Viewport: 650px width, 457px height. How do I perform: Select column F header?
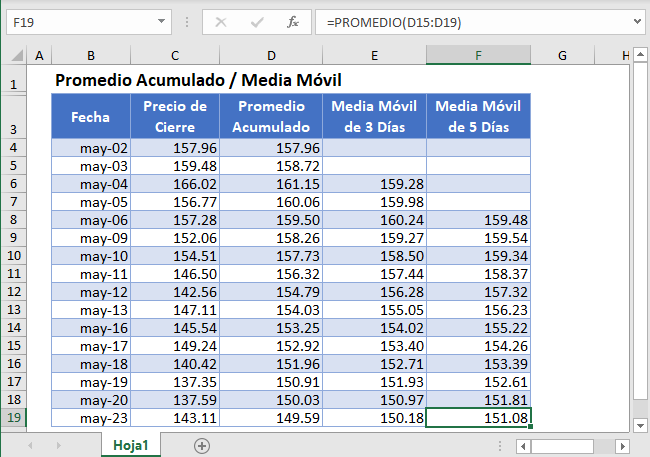[478, 56]
